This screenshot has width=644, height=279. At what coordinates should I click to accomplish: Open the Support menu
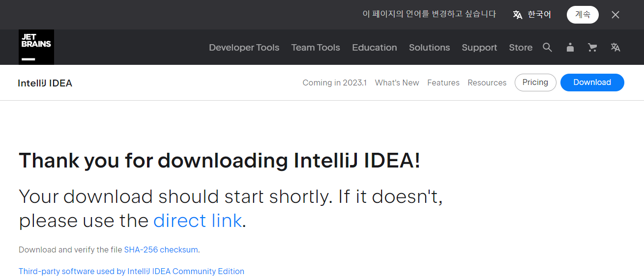(x=479, y=48)
